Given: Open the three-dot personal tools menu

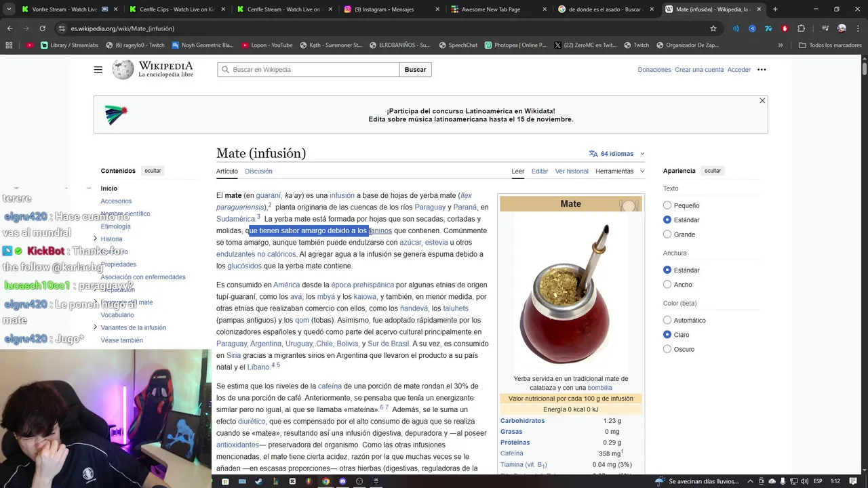Looking at the screenshot, I should [762, 70].
